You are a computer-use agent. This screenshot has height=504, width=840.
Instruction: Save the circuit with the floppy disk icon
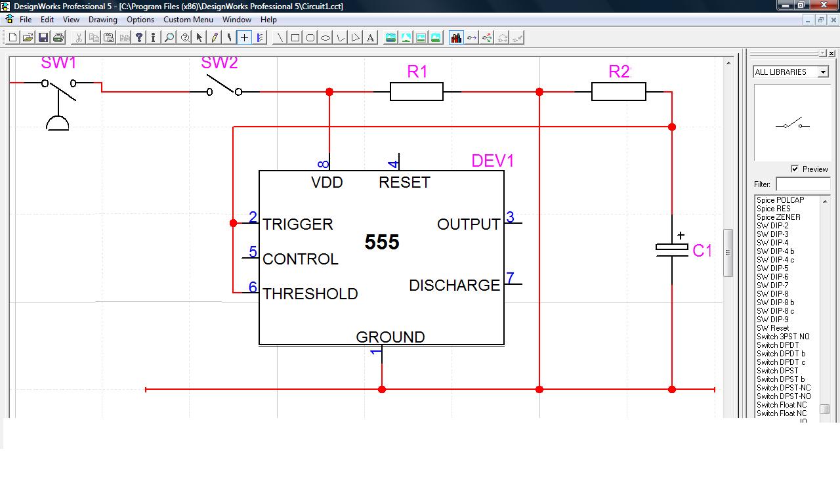pyautogui.click(x=43, y=37)
